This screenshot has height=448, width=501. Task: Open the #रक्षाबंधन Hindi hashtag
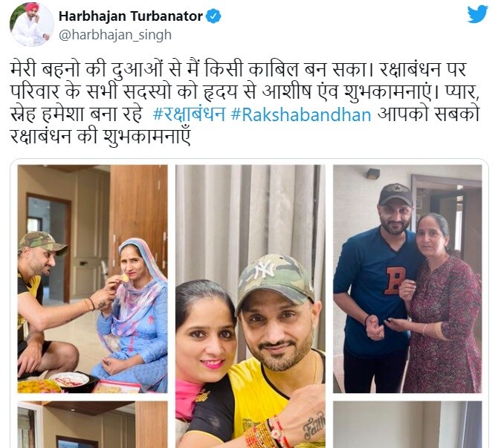189,114
